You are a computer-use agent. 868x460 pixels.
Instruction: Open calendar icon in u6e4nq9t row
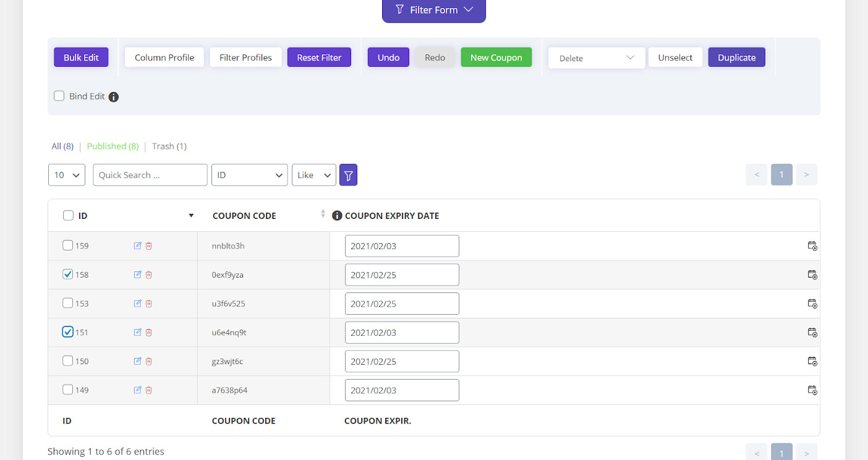812,332
